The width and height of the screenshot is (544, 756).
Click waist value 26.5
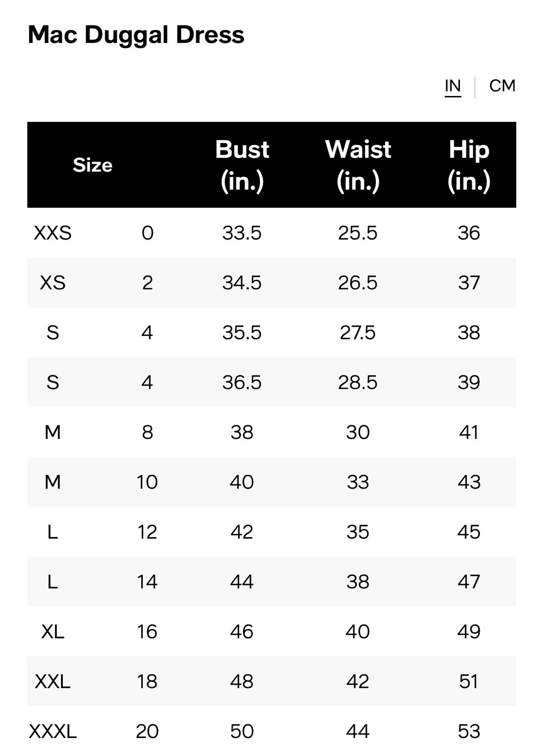(358, 283)
